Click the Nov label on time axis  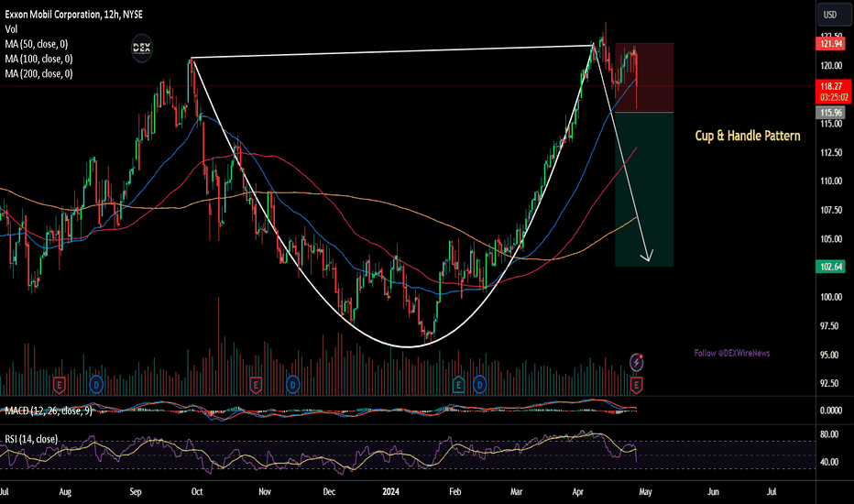tap(265, 491)
